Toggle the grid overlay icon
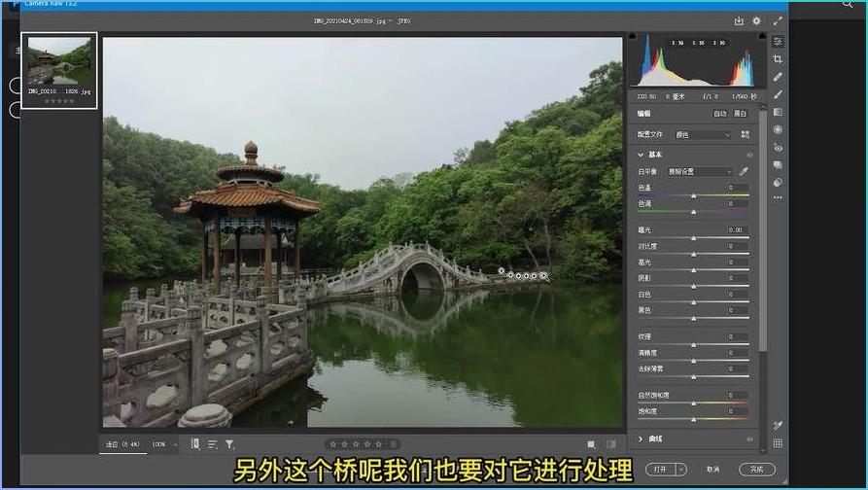 (778, 443)
